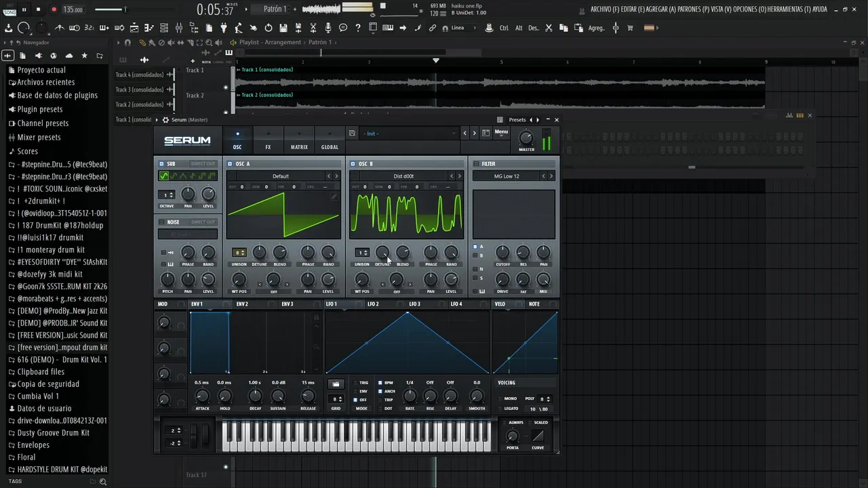
Task: Click pencil edit icon on OSC A waveform
Action: (334, 197)
